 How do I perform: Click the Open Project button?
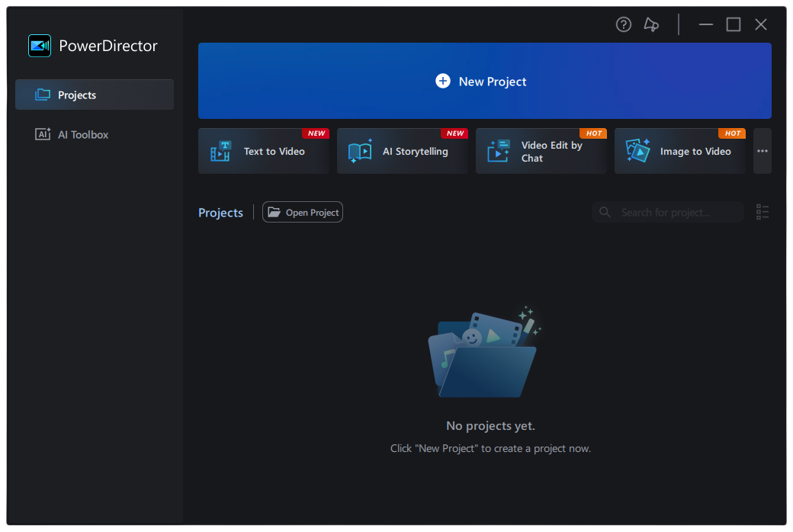click(303, 213)
